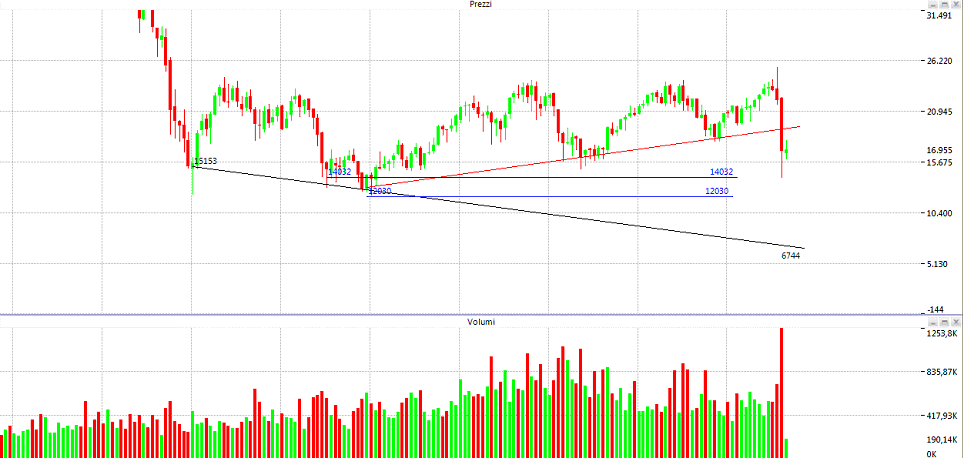The height and width of the screenshot is (458, 963).
Task: Click the 835,87K volume axis value
Action: (943, 372)
